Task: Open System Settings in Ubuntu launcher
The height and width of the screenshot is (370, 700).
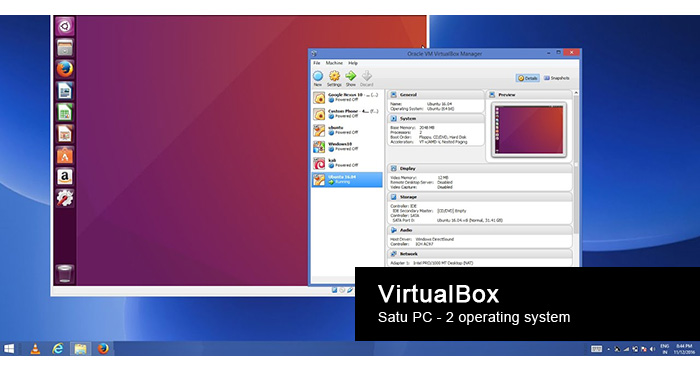Action: 65,198
